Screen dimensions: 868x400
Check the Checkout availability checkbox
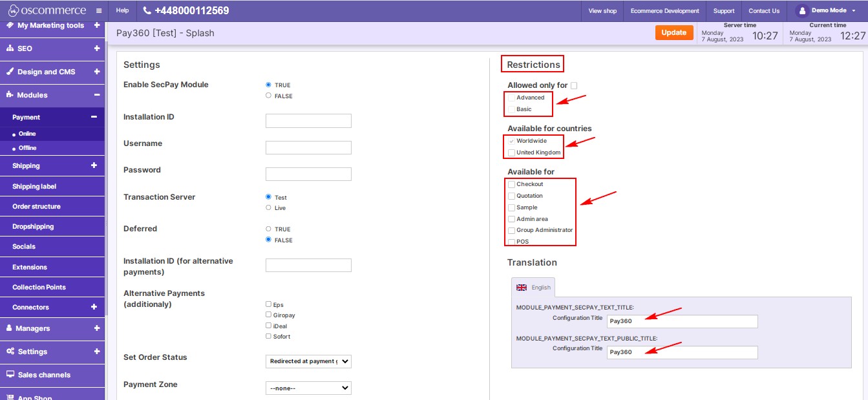tap(512, 184)
